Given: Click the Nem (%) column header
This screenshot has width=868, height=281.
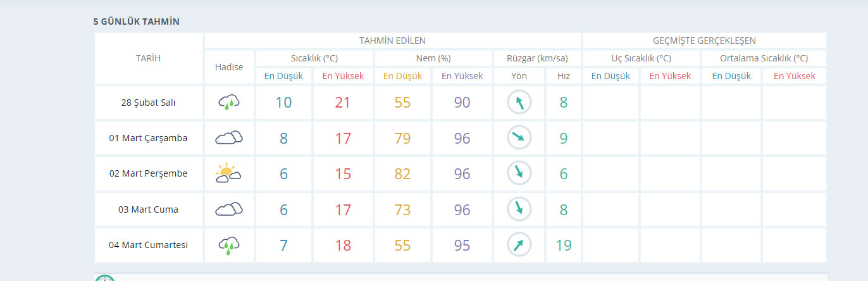Looking at the screenshot, I should click(x=433, y=58).
